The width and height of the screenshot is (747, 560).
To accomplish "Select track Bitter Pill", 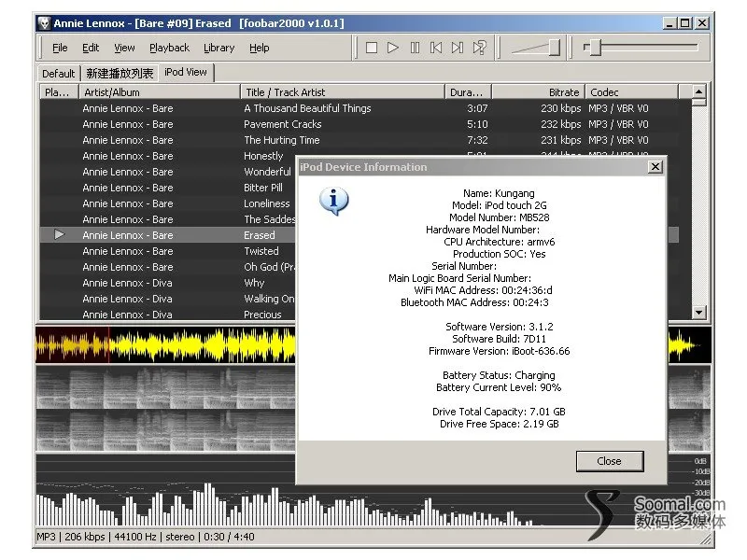I will pyautogui.click(x=263, y=188).
